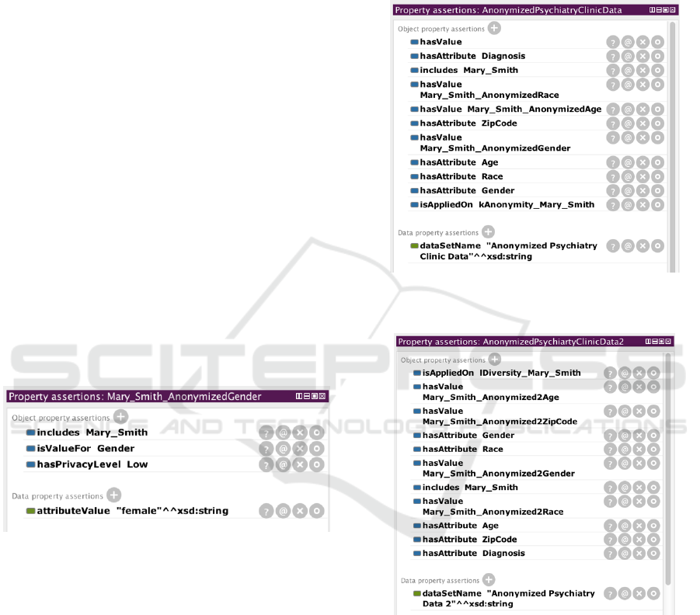Click scrollbar of AnonymizedPsychiatryClinicData panel
This screenshot has width=700, height=615.
coord(672,116)
